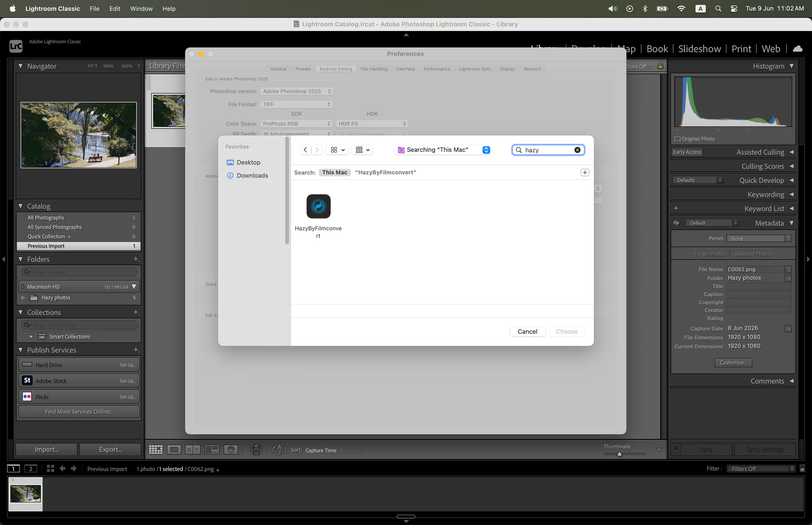Expand the Assisted Culling panel

point(791,152)
